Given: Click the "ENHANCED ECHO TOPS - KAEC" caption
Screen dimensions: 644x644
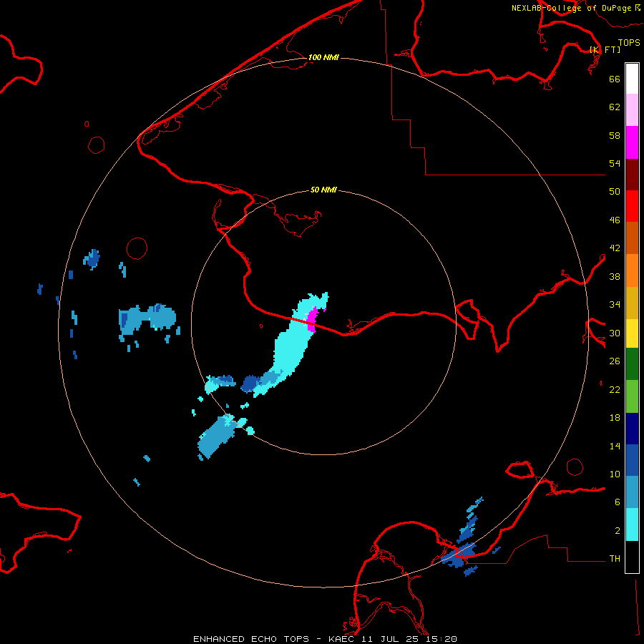Looking at the screenshot, I should [x=272, y=639].
